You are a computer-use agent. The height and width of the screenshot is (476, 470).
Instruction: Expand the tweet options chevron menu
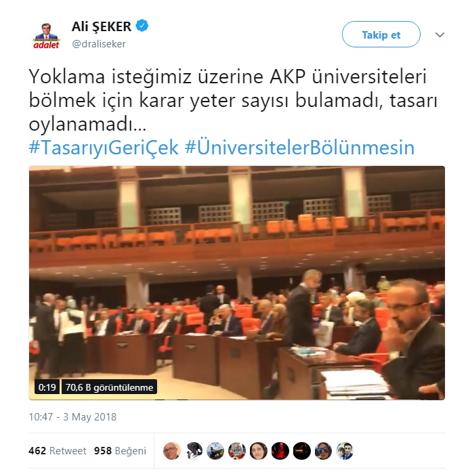(x=440, y=35)
